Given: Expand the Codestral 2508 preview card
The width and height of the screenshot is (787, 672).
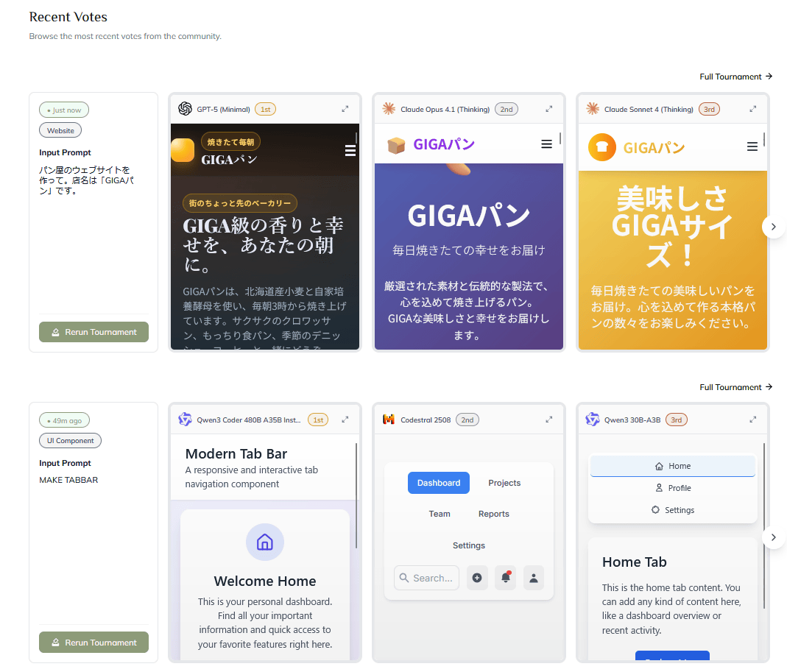Looking at the screenshot, I should click(x=548, y=420).
